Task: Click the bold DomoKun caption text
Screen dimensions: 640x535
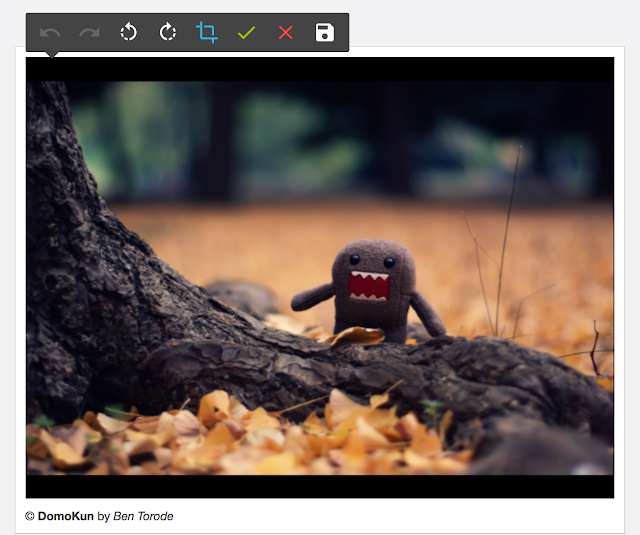Action: tap(66, 516)
